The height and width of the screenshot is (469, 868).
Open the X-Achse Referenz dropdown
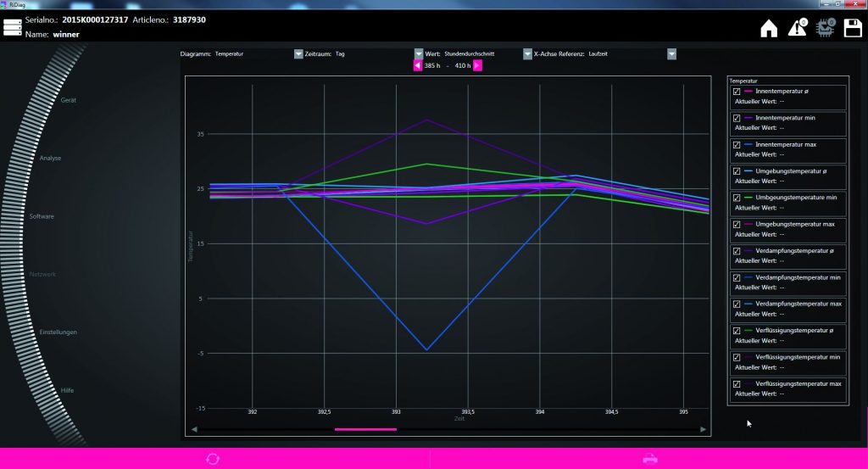pos(671,53)
